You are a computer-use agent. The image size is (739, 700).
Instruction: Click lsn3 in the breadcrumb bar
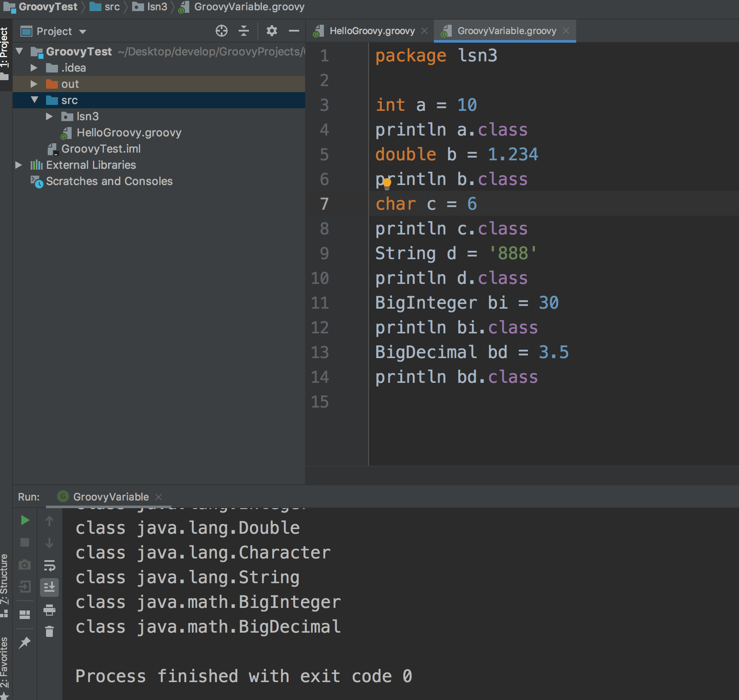click(150, 7)
